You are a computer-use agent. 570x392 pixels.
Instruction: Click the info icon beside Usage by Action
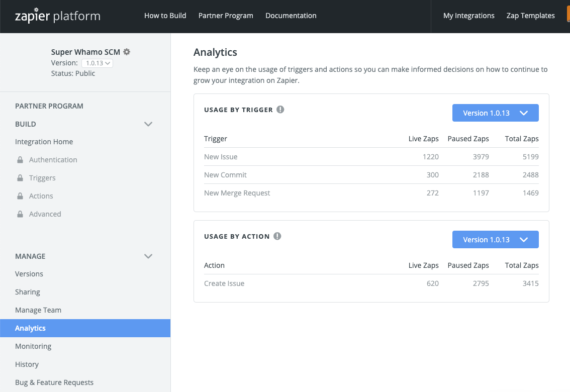[x=277, y=236]
